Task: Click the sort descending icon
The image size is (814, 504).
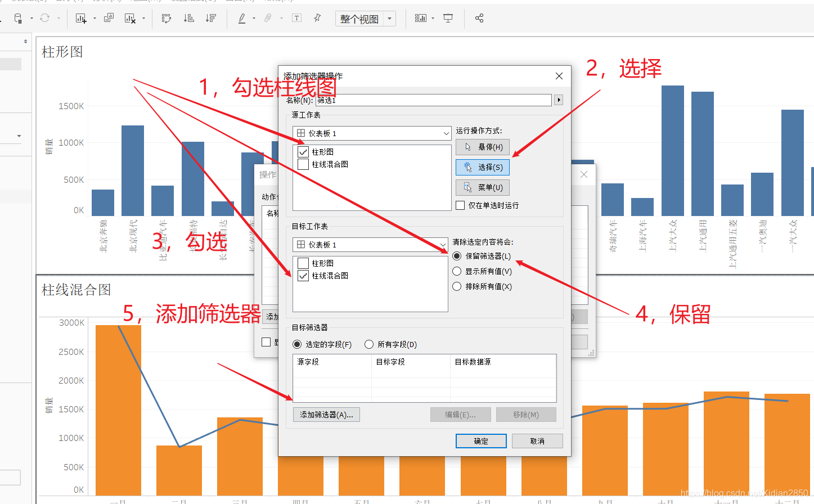Action: click(x=211, y=19)
